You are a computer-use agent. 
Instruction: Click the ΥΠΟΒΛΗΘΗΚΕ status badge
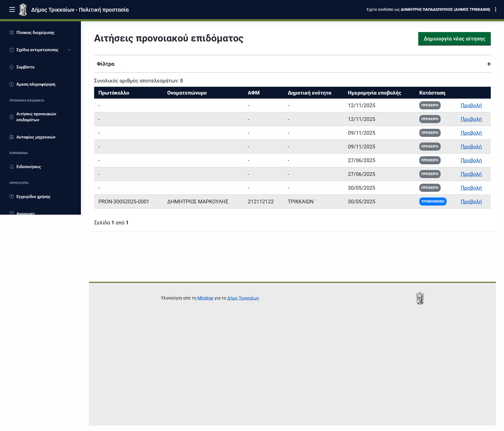click(x=433, y=202)
